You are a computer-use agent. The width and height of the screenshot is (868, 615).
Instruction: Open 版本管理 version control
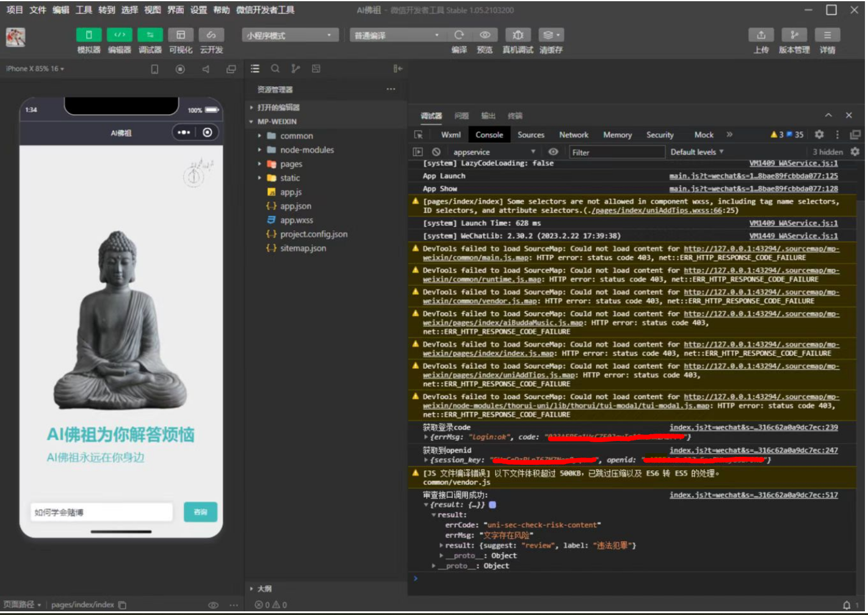click(794, 35)
